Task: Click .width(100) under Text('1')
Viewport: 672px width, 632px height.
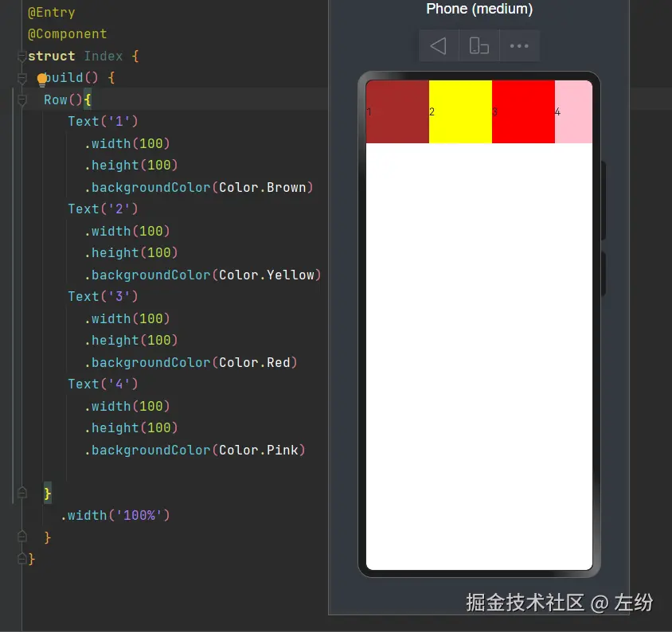Action: click(x=127, y=143)
